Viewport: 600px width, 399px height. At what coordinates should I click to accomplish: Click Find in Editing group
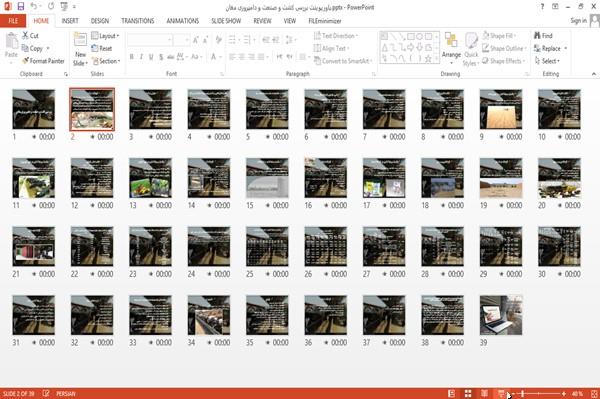click(x=543, y=36)
